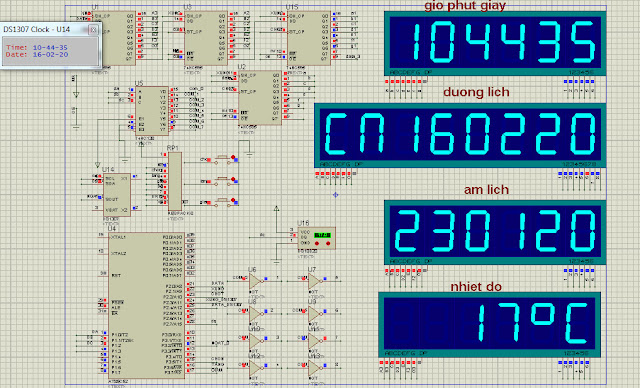Screen dimensions: 640x388
Task: Select the "am lich" text label
Action: click(x=486, y=190)
